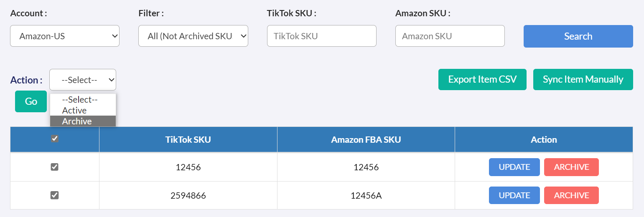Image resolution: width=644 pixels, height=217 pixels.
Task: Toggle the select-all checkbox in table header
Action: pyautogui.click(x=55, y=139)
